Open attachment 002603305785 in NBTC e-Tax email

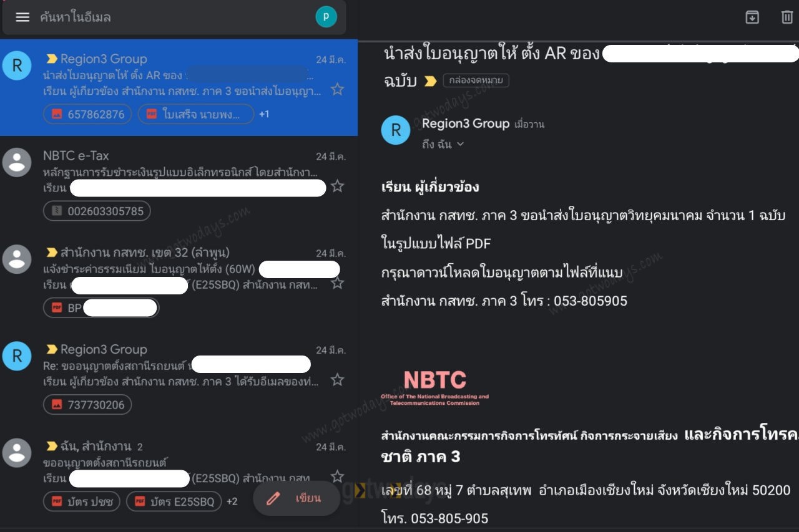(97, 211)
